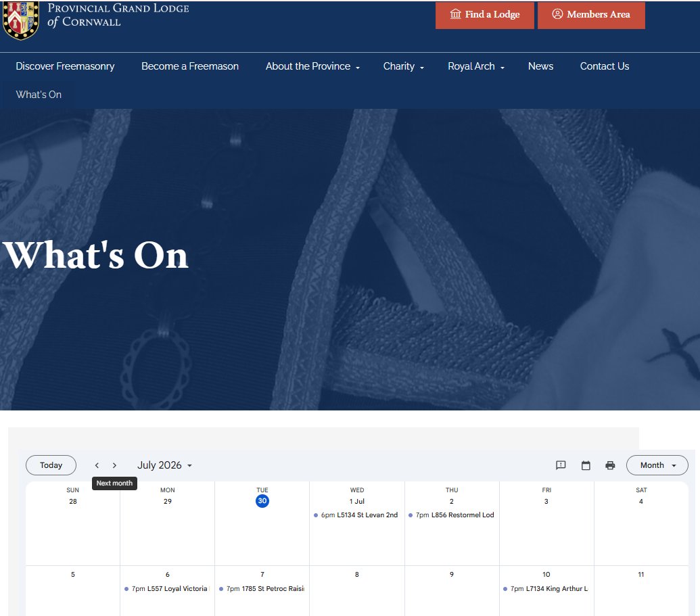Expand About the Province menu
Viewport: 700px width, 616px height.
click(x=312, y=66)
